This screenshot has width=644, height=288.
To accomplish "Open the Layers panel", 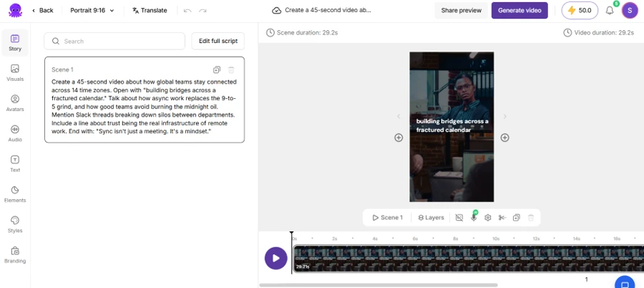I will (431, 218).
